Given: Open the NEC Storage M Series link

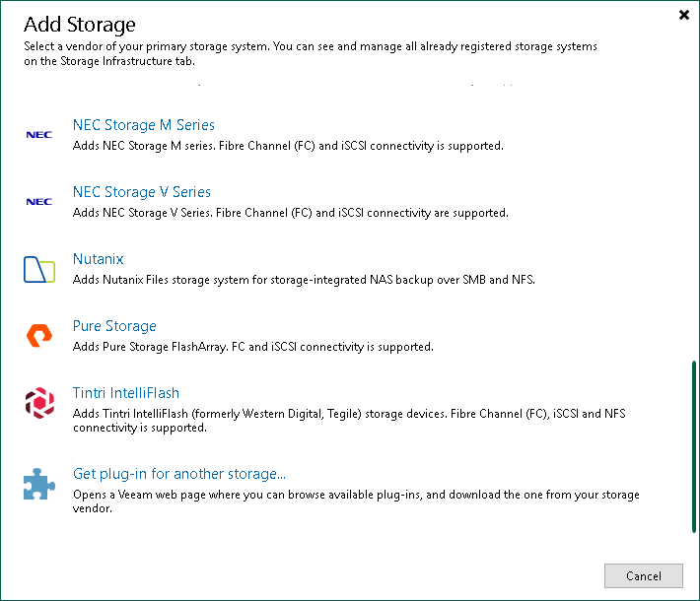Looking at the screenshot, I should (x=144, y=125).
